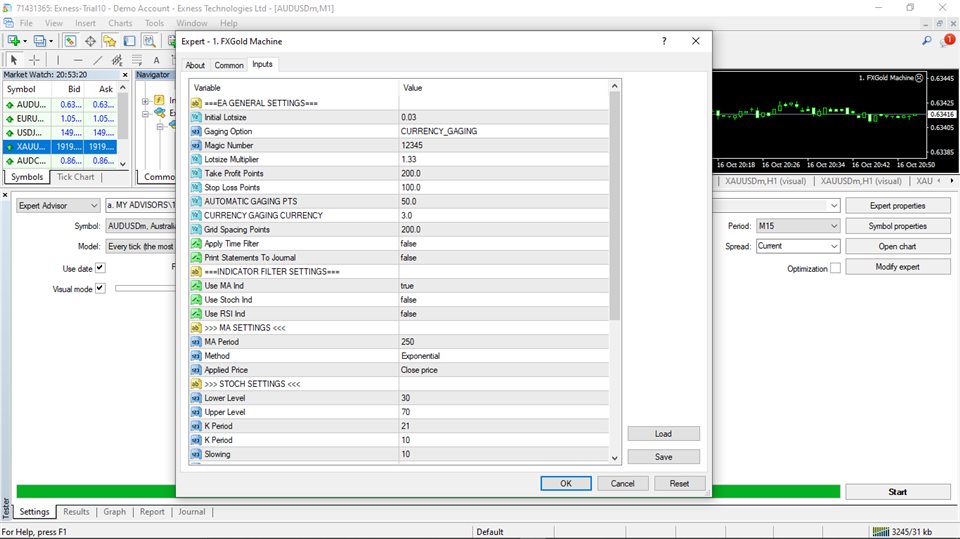Toggle the Market Watch toolbar icon
Screen dimensions: 960x539
[x=70, y=41]
